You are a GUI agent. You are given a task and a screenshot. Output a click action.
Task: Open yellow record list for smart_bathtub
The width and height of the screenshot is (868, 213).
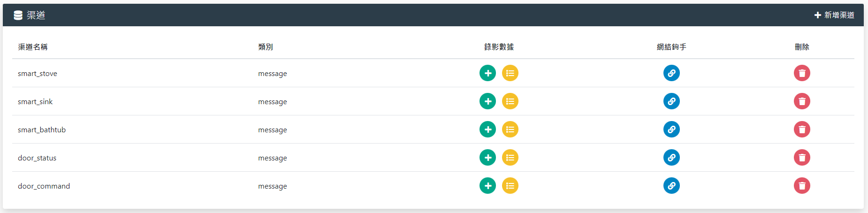(x=510, y=129)
